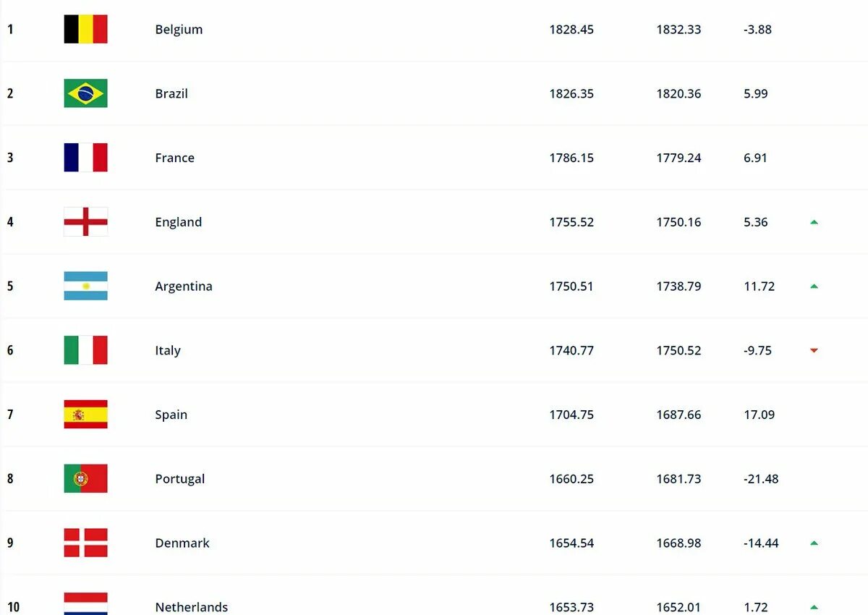This screenshot has width=868, height=615.
Task: Click the Argentina flag icon
Action: click(x=85, y=286)
